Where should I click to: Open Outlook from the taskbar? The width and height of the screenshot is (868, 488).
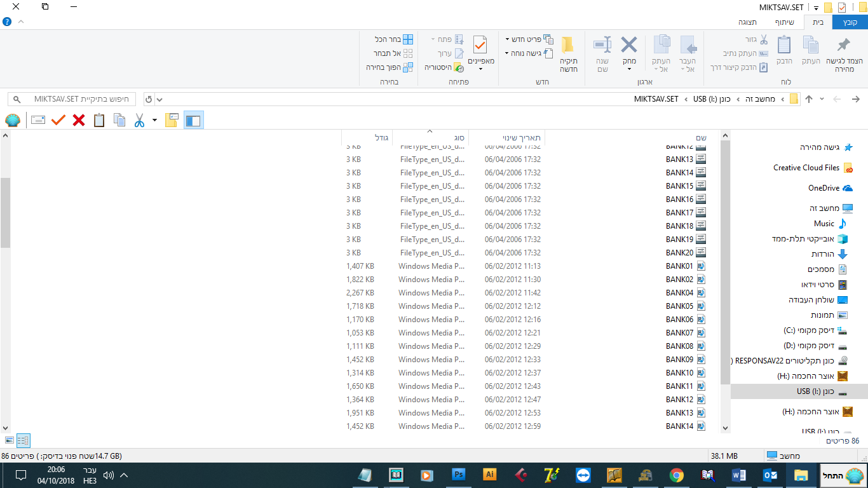coord(770,475)
